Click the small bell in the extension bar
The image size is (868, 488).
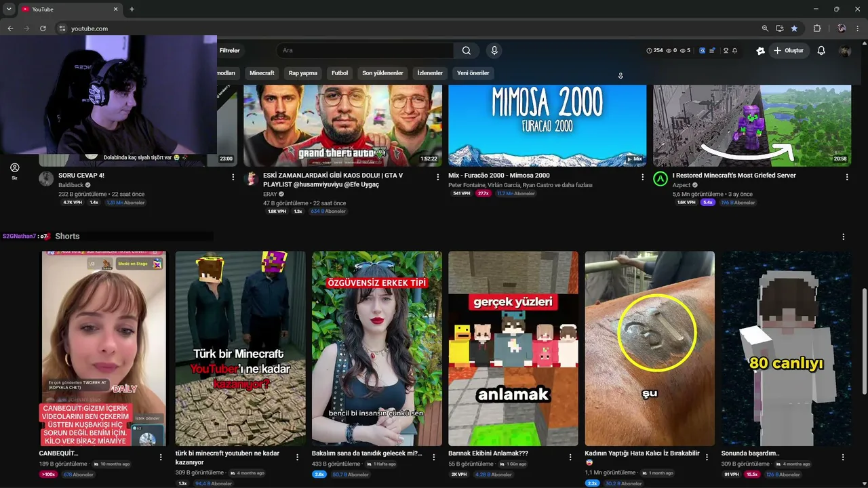pyautogui.click(x=734, y=51)
